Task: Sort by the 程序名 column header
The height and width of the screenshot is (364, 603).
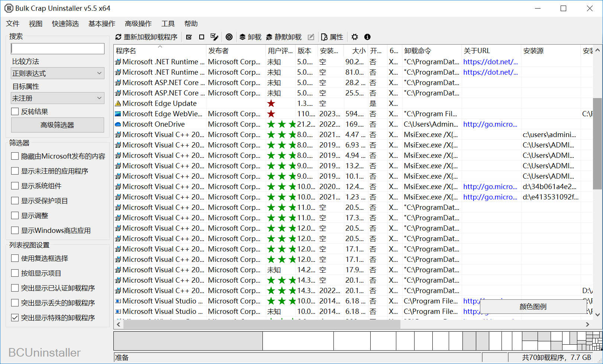Action: click(x=160, y=51)
